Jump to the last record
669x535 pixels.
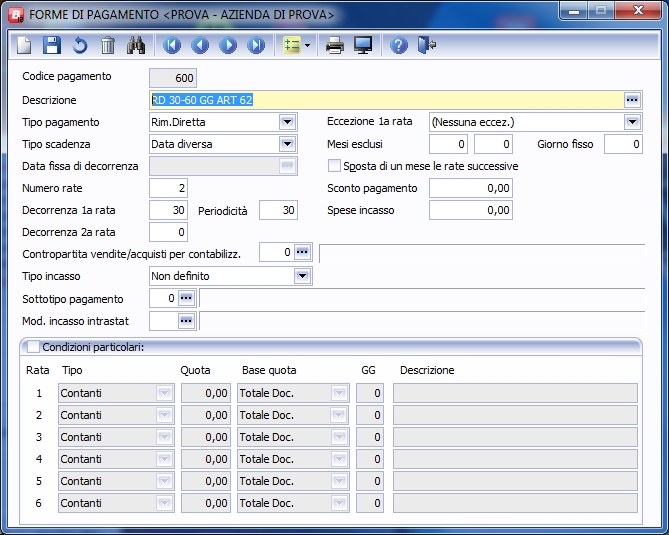(256, 46)
